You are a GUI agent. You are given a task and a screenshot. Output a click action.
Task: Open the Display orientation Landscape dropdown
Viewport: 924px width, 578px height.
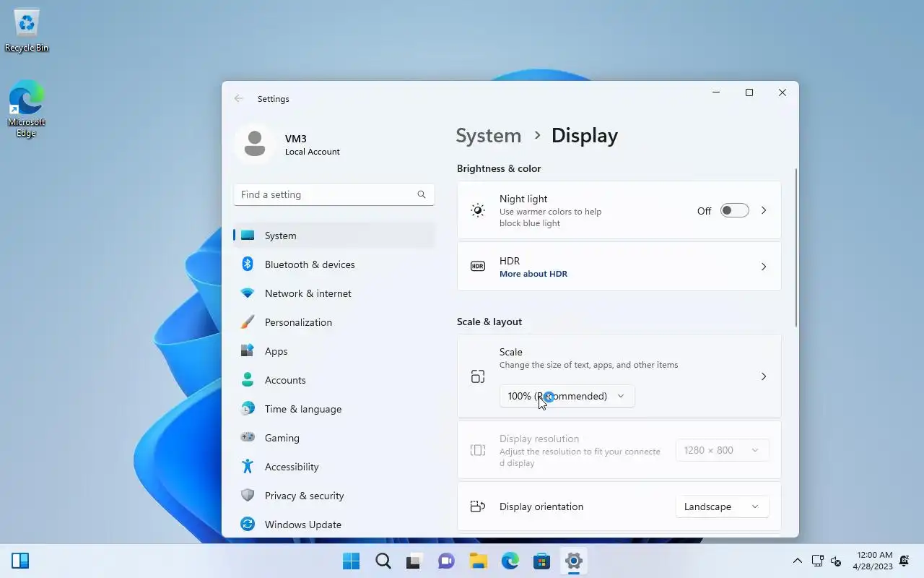[x=722, y=506]
